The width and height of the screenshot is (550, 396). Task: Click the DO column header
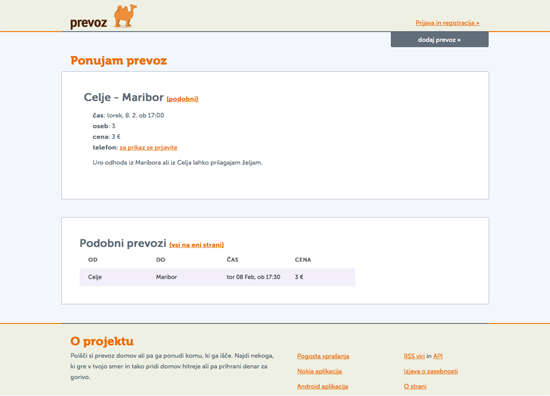point(160,260)
